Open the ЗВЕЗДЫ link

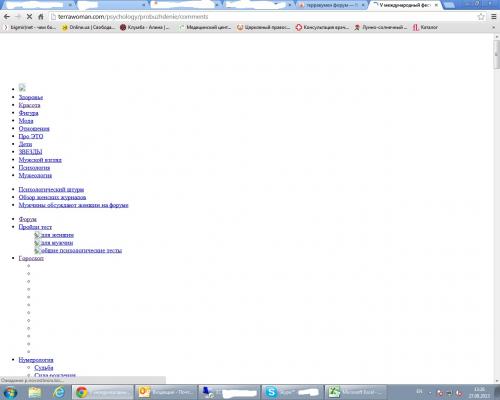[30, 152]
